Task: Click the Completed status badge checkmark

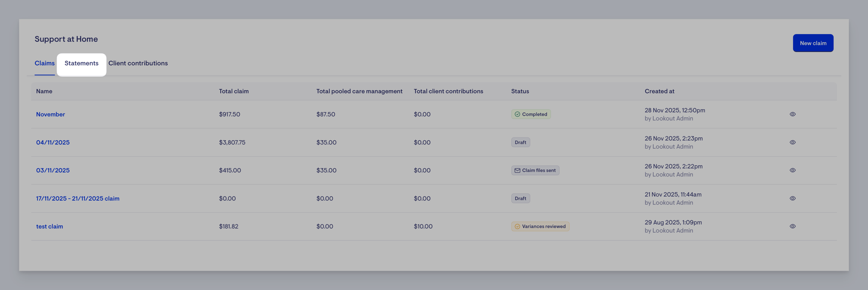Action: [517, 114]
